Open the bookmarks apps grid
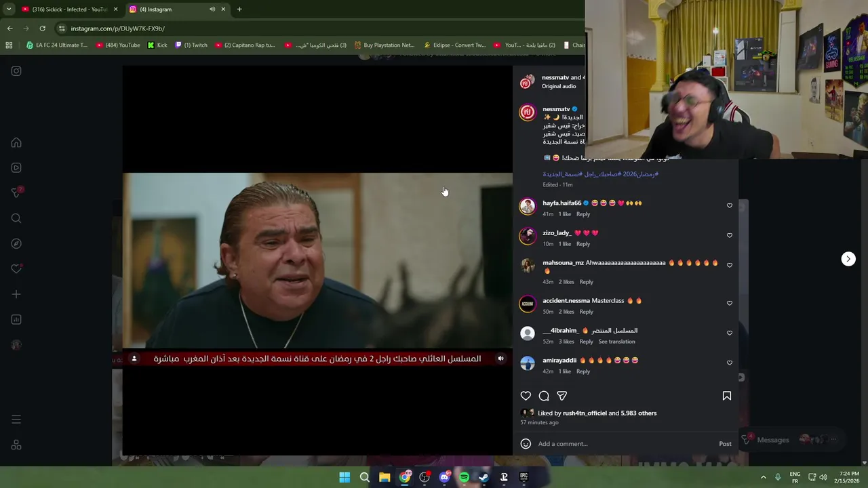 click(9, 45)
